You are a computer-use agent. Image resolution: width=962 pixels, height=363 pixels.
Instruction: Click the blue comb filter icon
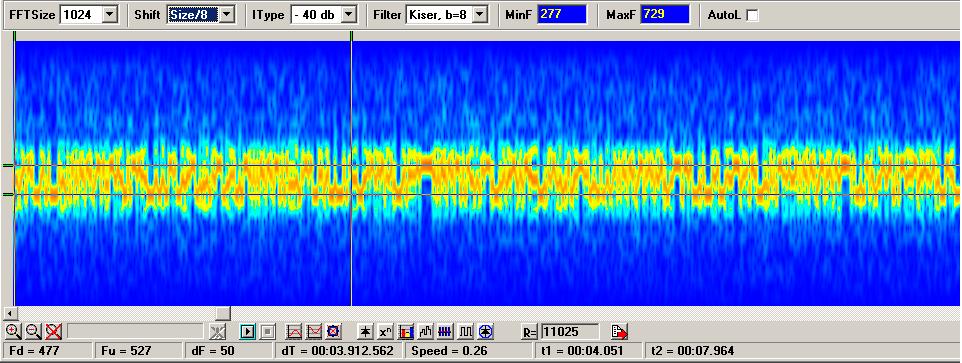click(445, 332)
